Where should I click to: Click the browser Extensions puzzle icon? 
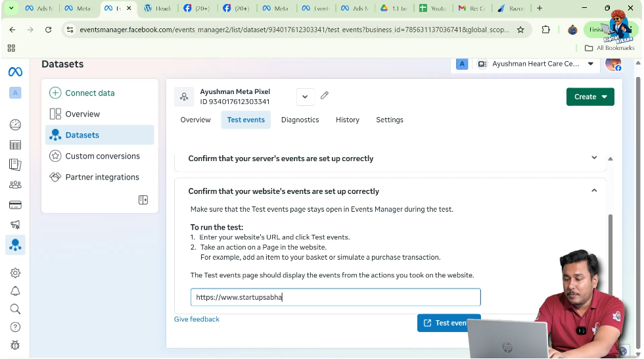[545, 30]
